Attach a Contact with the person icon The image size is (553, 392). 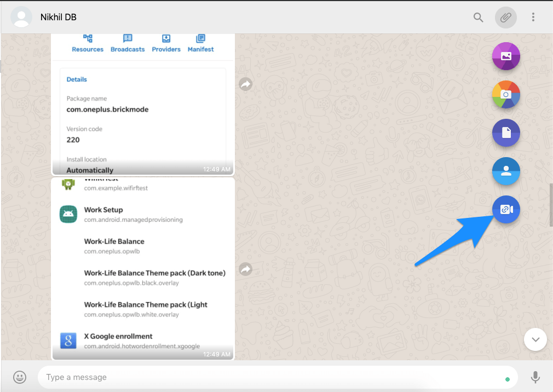tap(506, 171)
